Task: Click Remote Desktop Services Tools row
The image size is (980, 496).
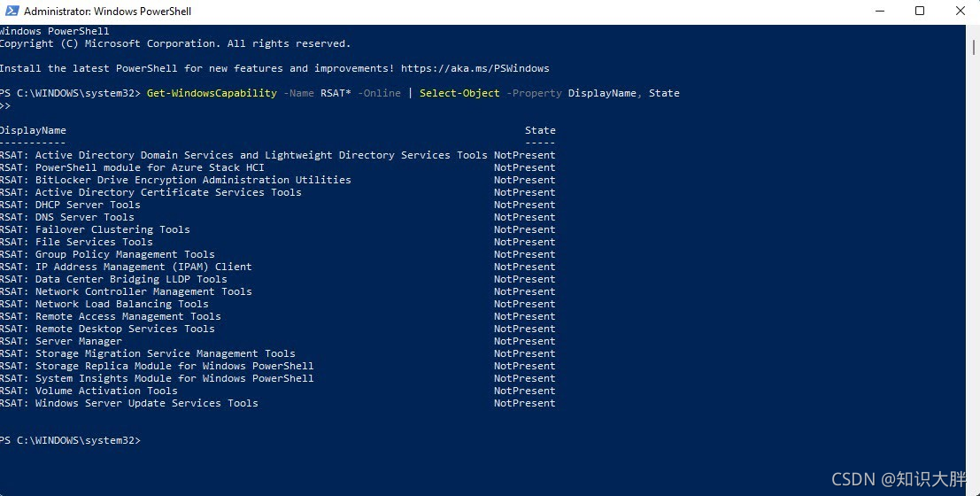Action: [277, 329]
